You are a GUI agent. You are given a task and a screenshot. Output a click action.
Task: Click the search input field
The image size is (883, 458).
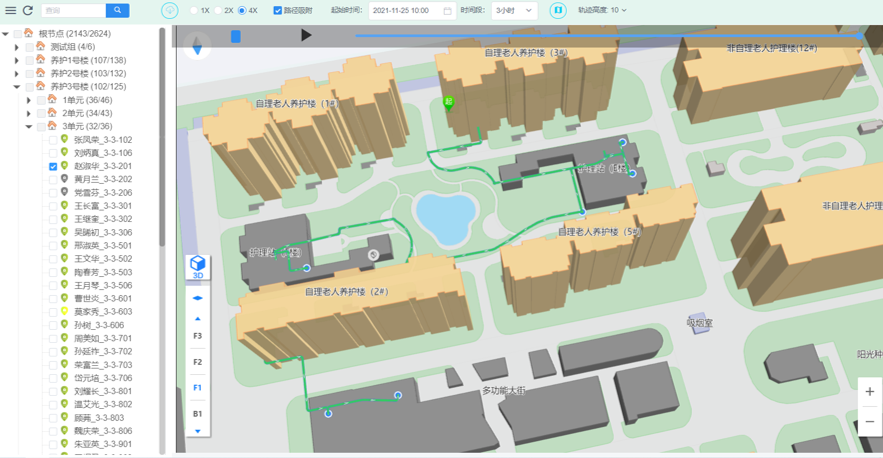pyautogui.click(x=73, y=11)
